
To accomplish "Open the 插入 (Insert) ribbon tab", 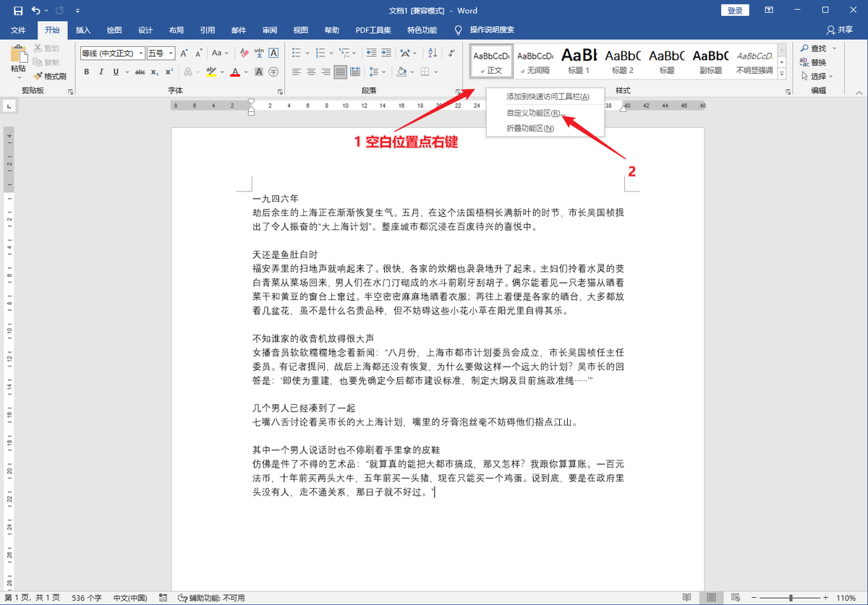I will 83,30.
